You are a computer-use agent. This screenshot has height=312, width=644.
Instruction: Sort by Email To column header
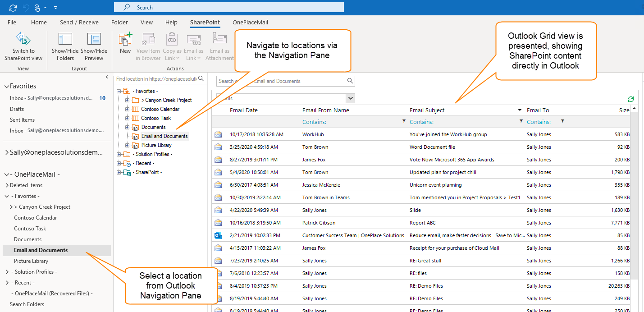538,110
